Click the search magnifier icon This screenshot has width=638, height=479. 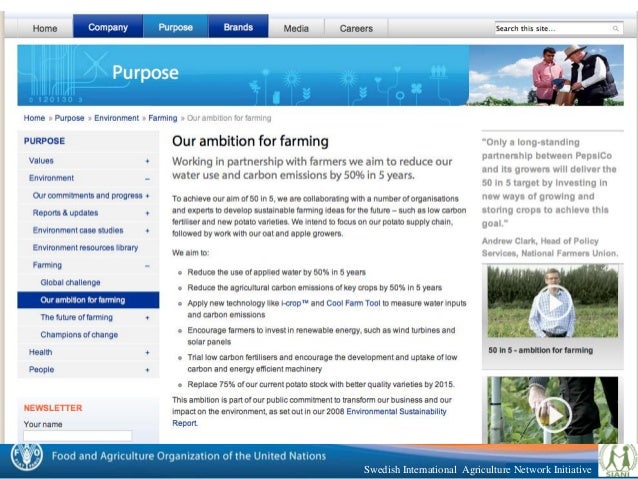coord(616,28)
